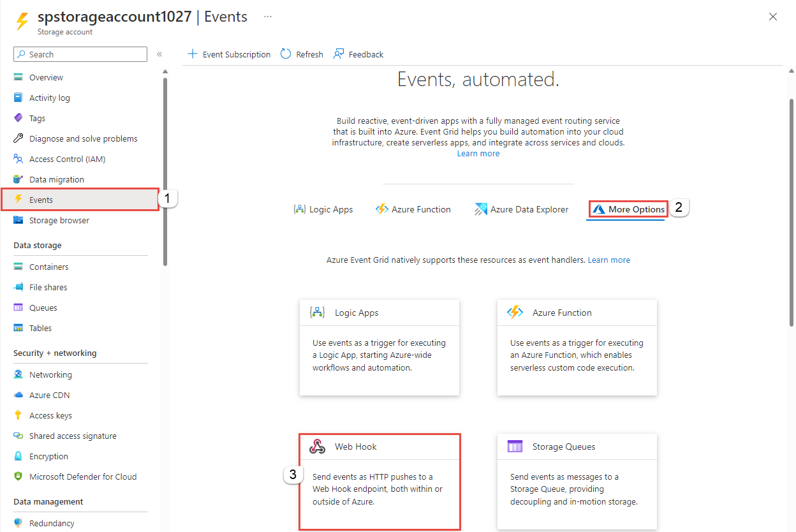
Task: Click the sidebar vertical scrollbar
Action: pos(165,172)
